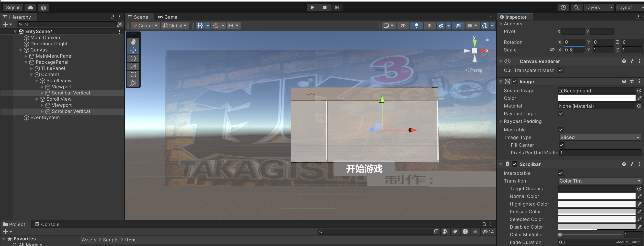Select the Move tool in the scene toolbar
This screenshot has height=246, width=644.
133,50
